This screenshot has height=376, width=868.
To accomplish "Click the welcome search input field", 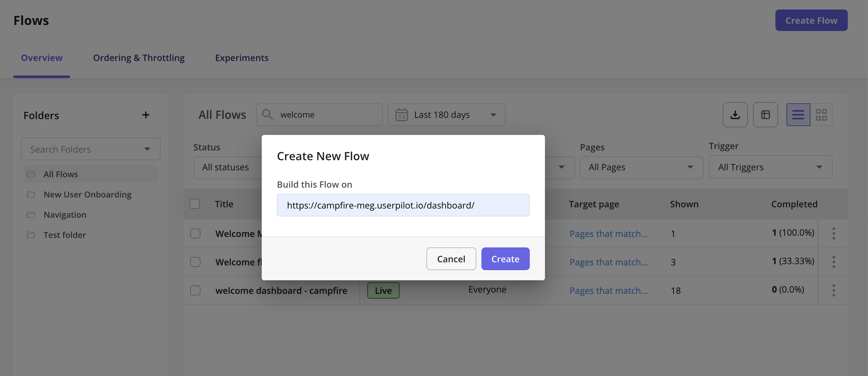I will [319, 115].
